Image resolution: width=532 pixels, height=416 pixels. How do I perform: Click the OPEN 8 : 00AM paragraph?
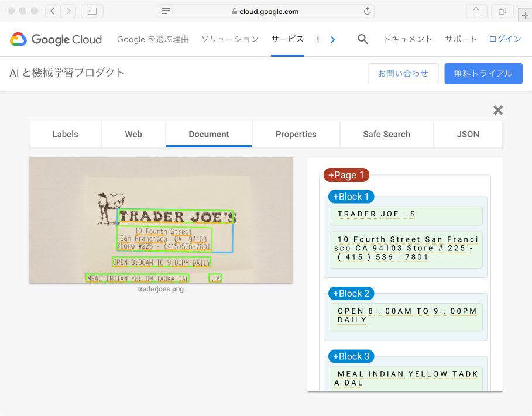point(406,317)
